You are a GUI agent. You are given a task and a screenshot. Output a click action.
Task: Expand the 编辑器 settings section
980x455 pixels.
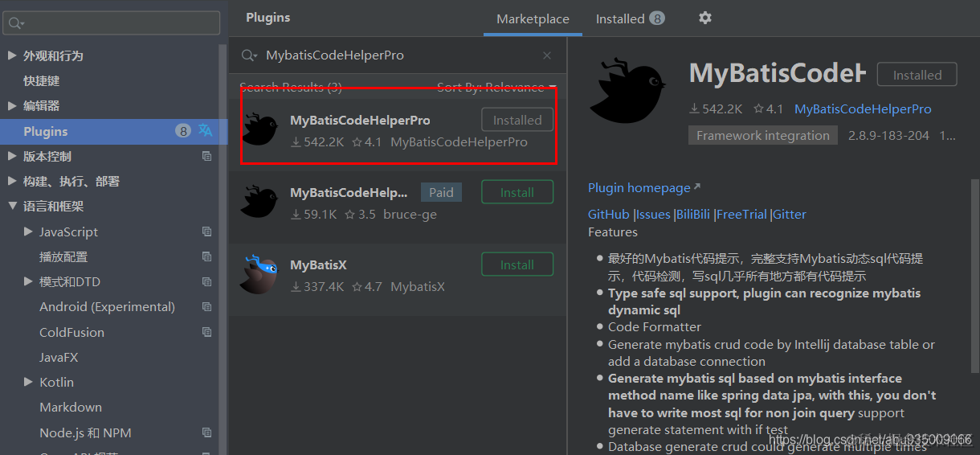tap(11, 105)
